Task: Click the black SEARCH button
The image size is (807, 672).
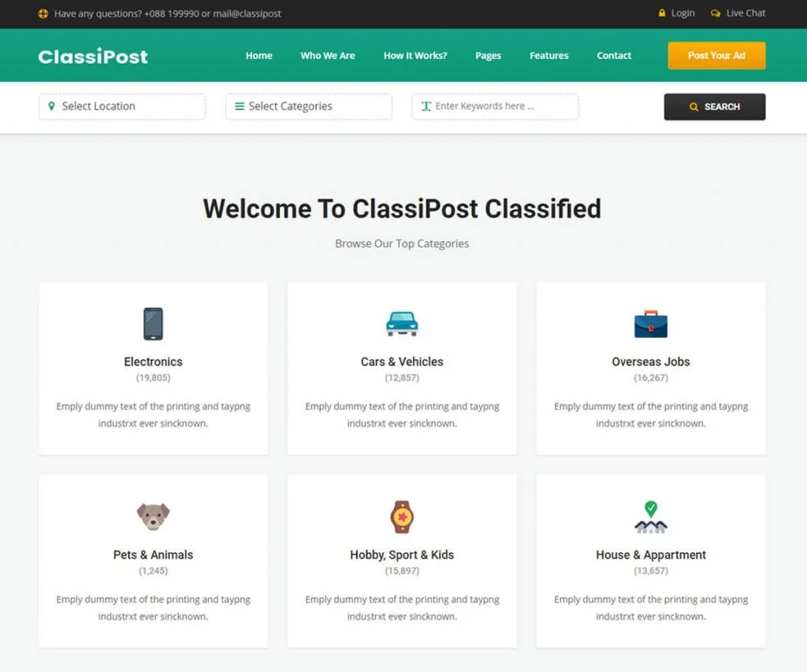Action: click(714, 107)
